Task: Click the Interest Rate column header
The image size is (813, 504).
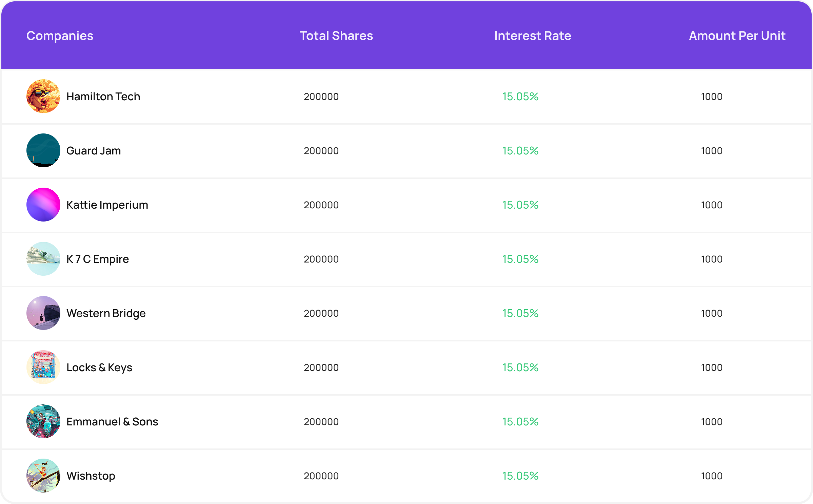Action: pyautogui.click(x=533, y=36)
